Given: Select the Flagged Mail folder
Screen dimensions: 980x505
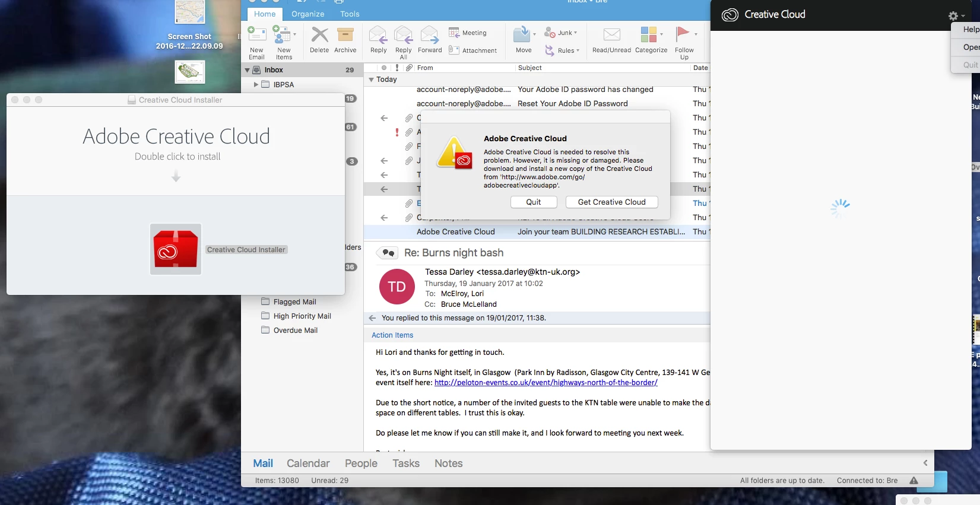Looking at the screenshot, I should (294, 302).
